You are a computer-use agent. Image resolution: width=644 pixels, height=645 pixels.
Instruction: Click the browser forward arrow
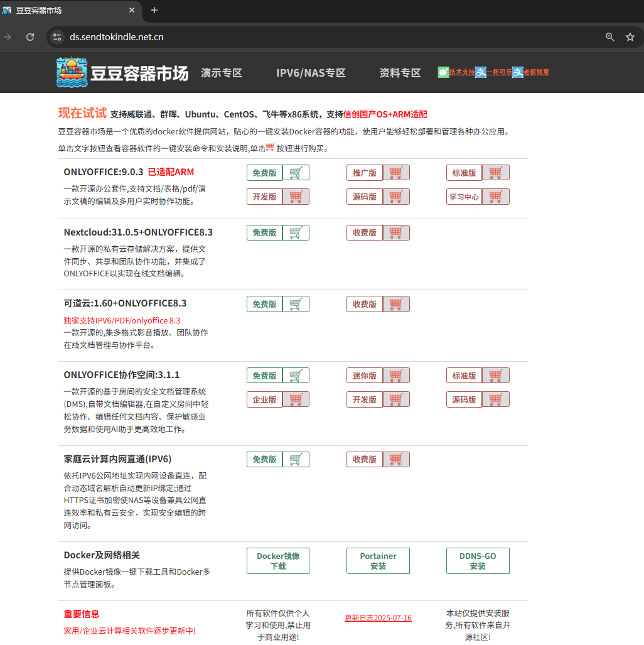8,37
